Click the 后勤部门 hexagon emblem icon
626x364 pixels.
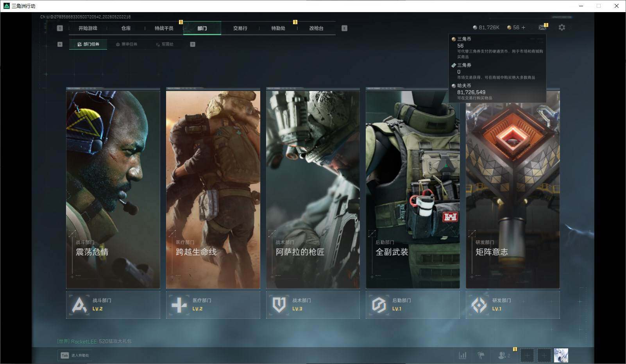379,305
